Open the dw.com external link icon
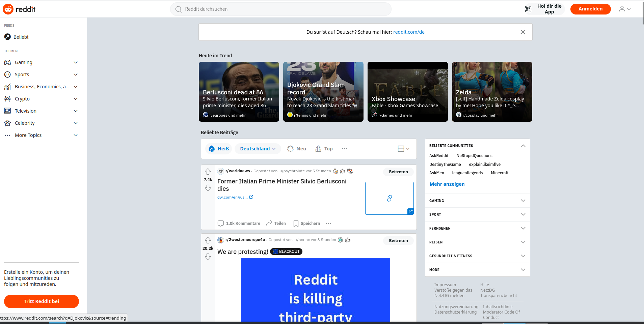 pyautogui.click(x=251, y=197)
